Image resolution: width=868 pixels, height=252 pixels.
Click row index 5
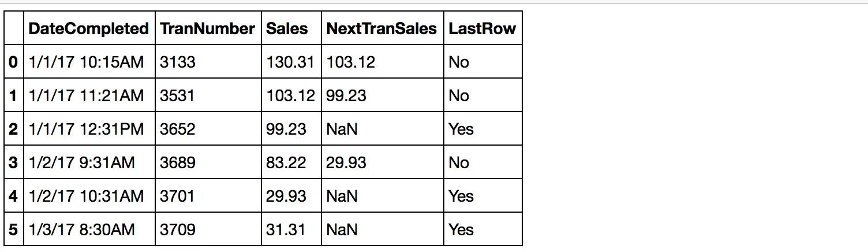(14, 229)
